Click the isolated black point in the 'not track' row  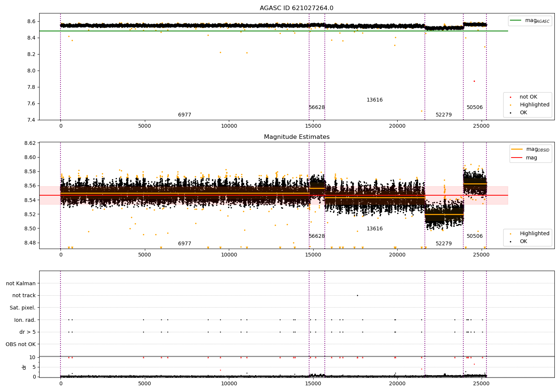[357, 295]
